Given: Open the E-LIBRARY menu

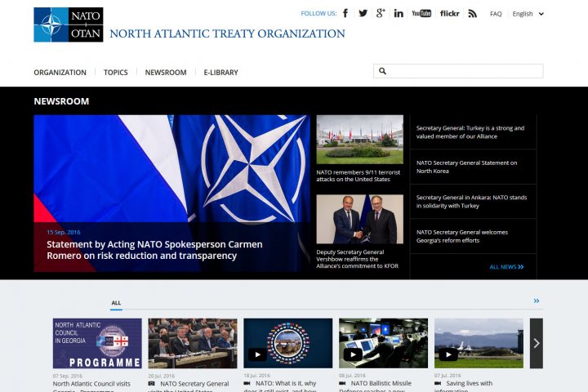Looking at the screenshot, I should pyautogui.click(x=220, y=73).
